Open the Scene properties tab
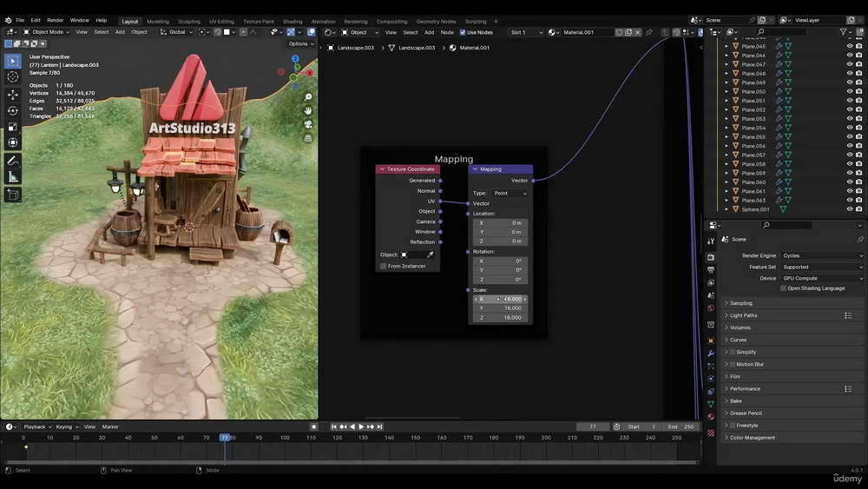Screen dimensions: 868x489 pos(711,295)
